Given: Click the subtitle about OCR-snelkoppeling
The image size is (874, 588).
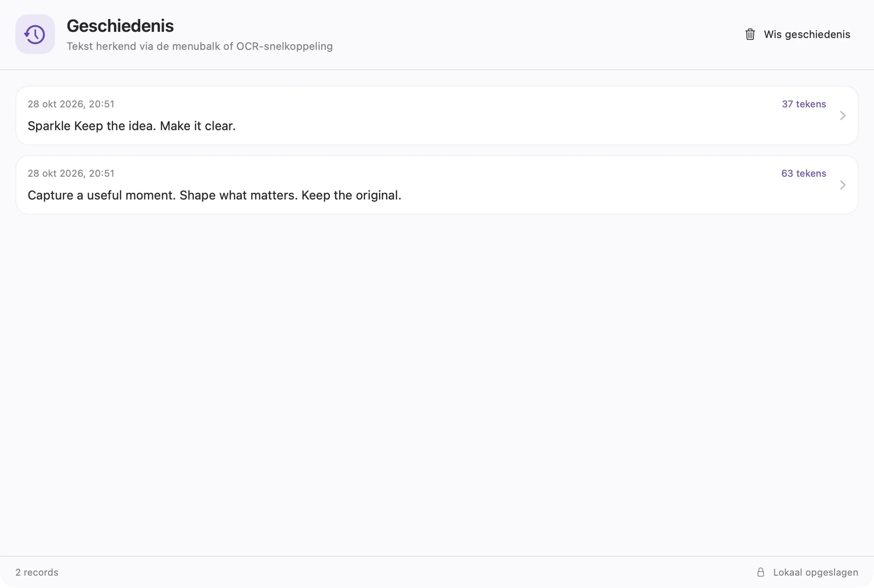Looking at the screenshot, I should [x=199, y=46].
